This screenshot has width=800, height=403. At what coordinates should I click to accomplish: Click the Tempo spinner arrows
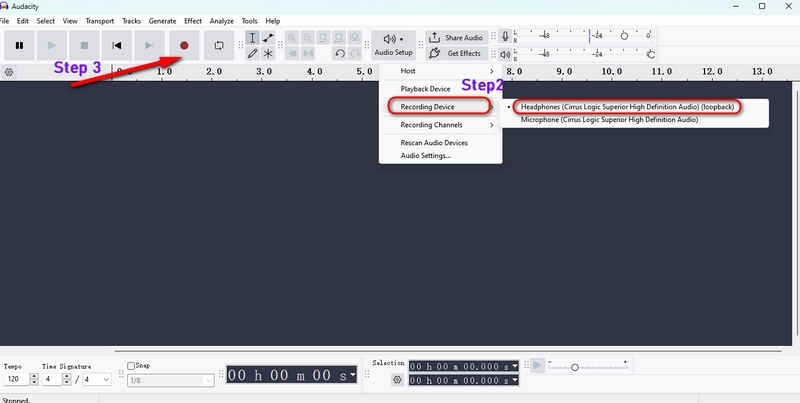pos(35,380)
